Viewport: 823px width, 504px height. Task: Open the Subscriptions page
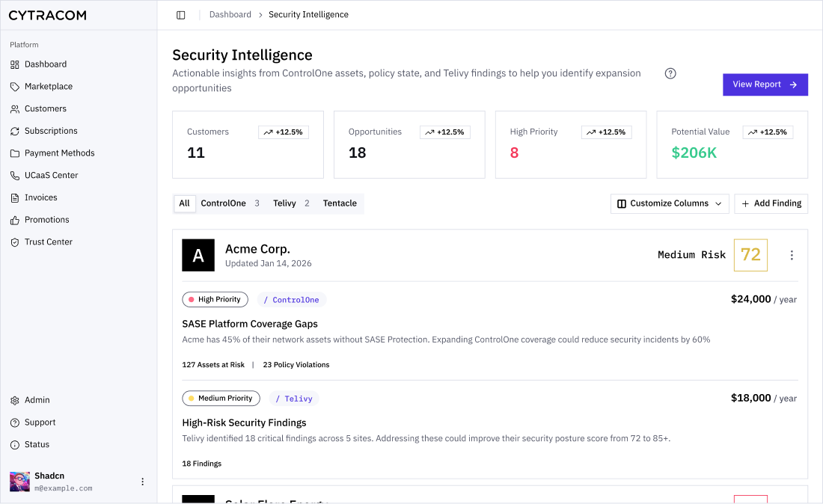(x=51, y=131)
